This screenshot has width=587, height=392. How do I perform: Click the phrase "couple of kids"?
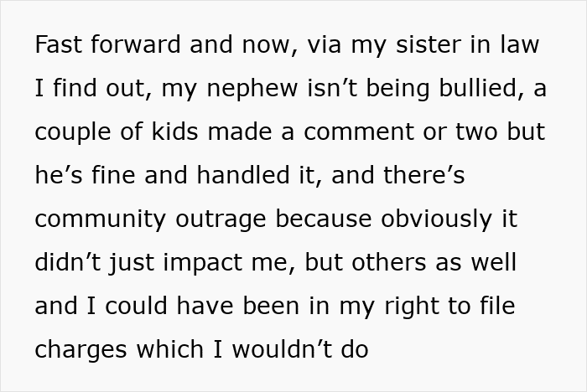(x=117, y=132)
